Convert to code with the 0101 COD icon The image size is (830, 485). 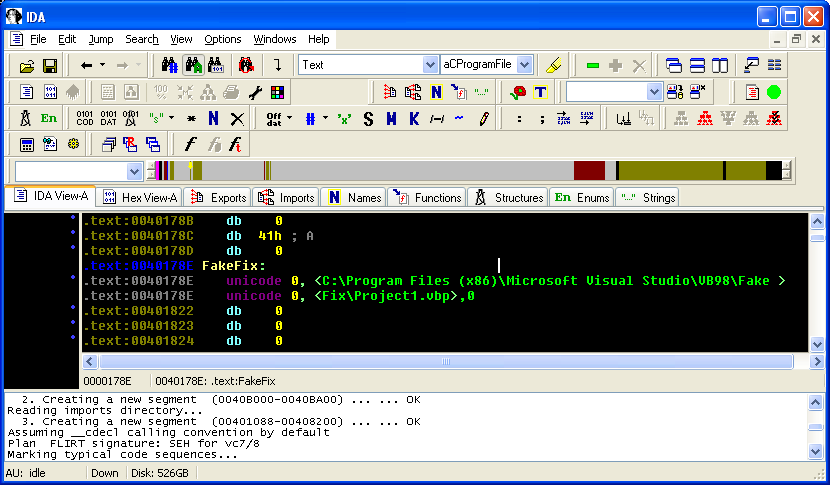(85, 118)
